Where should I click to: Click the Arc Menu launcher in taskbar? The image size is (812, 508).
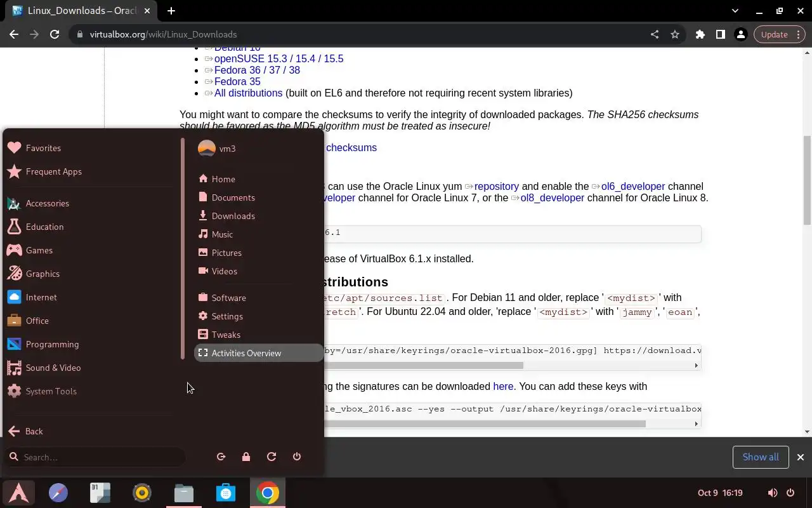coord(19,493)
